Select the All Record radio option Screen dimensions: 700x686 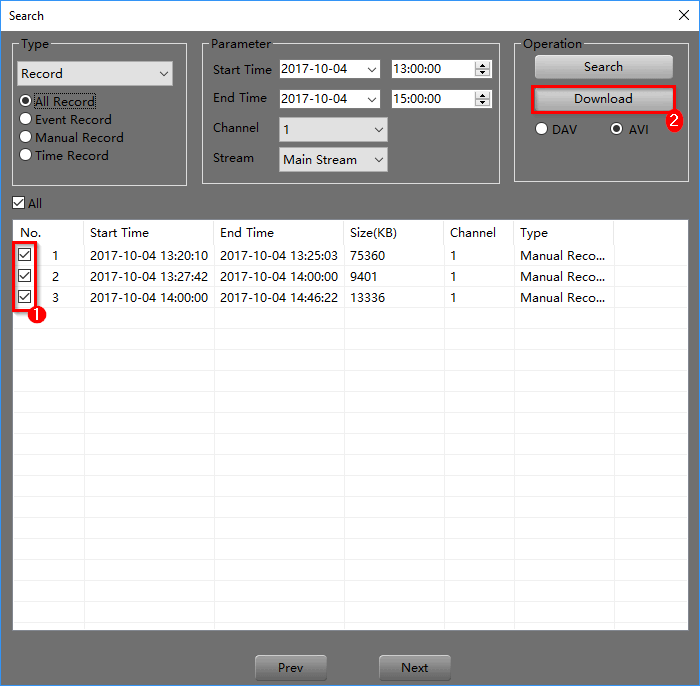click(x=26, y=102)
